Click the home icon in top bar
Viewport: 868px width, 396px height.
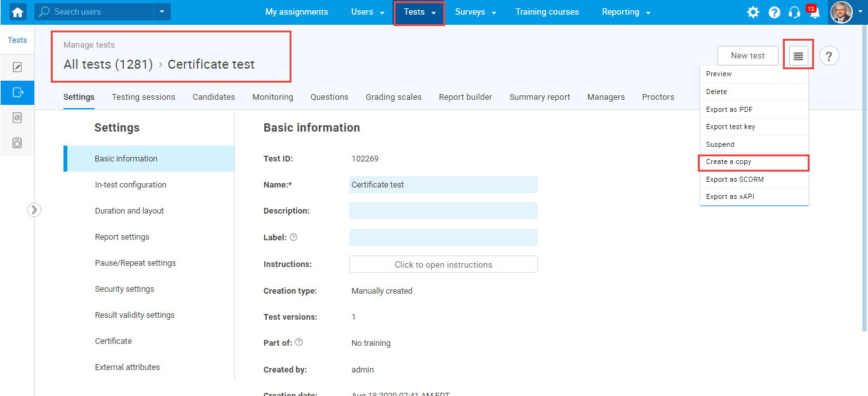point(18,12)
